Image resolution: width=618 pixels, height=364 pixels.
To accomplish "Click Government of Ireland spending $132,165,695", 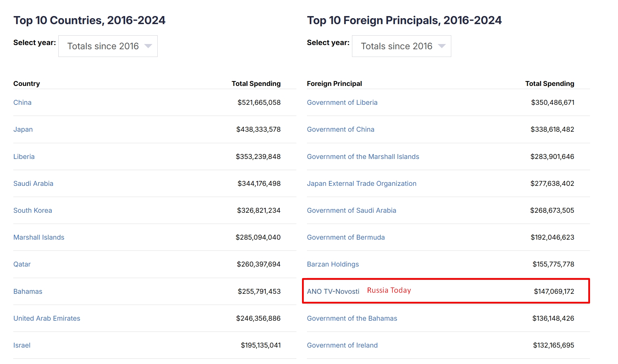I will click(554, 345).
